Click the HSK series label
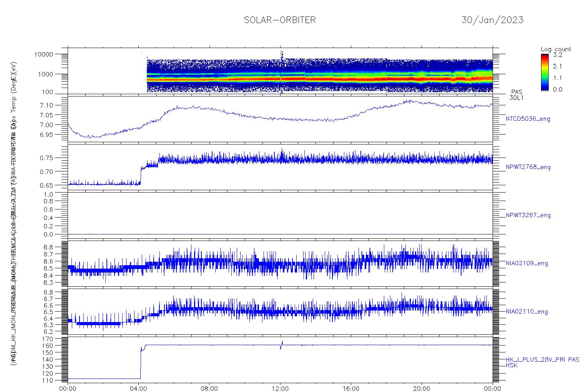This screenshot has width=581, height=392. tap(511, 365)
